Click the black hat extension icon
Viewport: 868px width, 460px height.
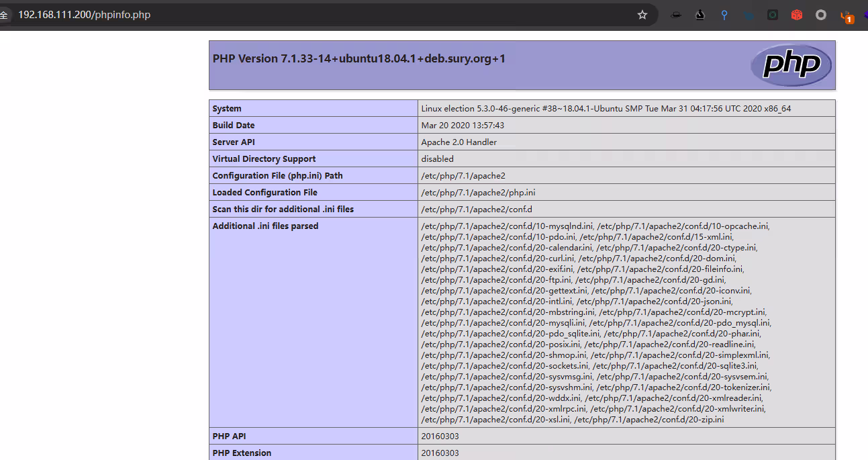[x=676, y=15]
